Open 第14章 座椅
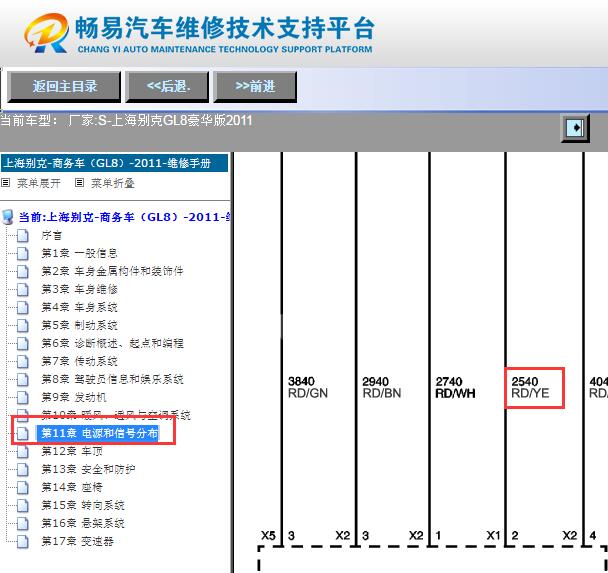Image resolution: width=608 pixels, height=573 pixels. [72, 487]
